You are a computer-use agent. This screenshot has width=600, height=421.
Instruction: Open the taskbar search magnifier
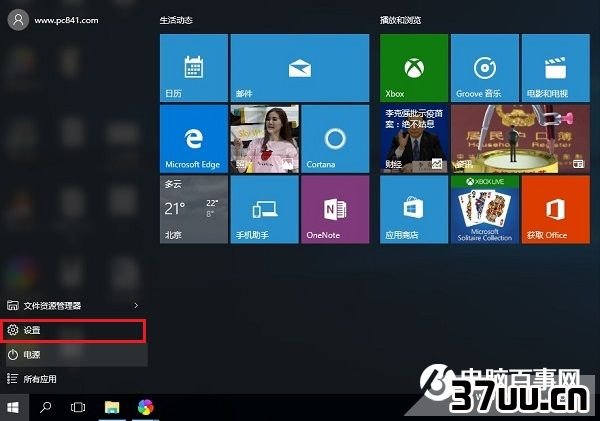pos(46,408)
